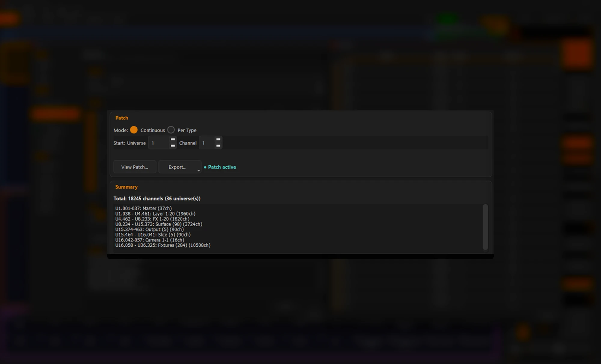The image size is (601, 364).
Task: Click the Patch active status indicator
Action: (220, 167)
